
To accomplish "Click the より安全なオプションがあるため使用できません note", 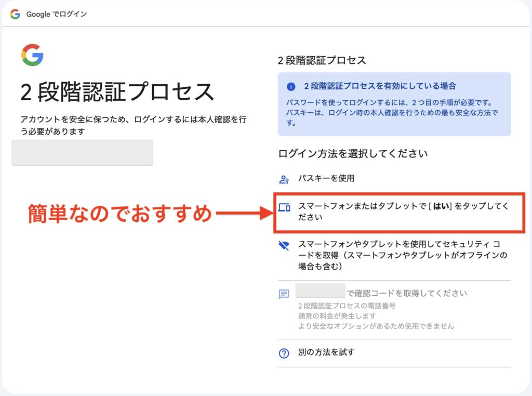I will (x=376, y=326).
